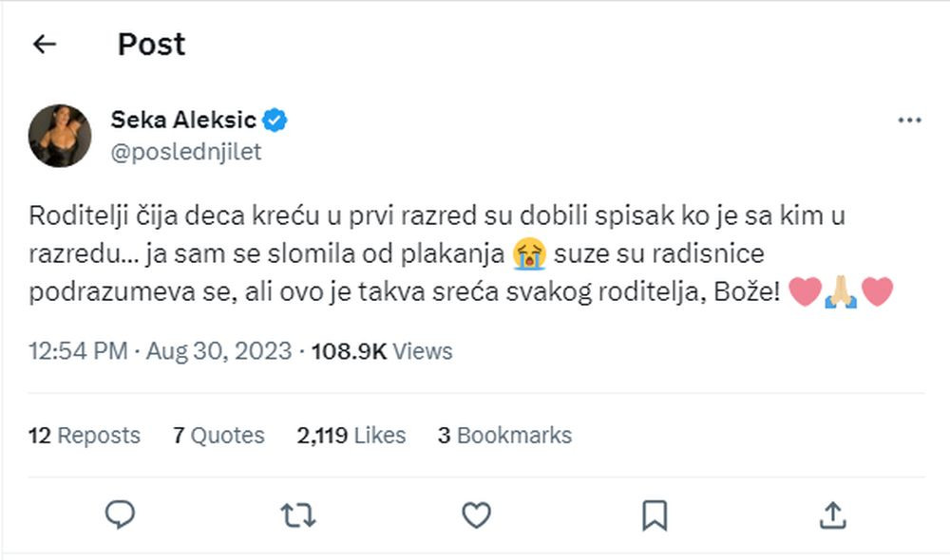
Task: See who gave the 2,119 Likes
Action: 351,436
